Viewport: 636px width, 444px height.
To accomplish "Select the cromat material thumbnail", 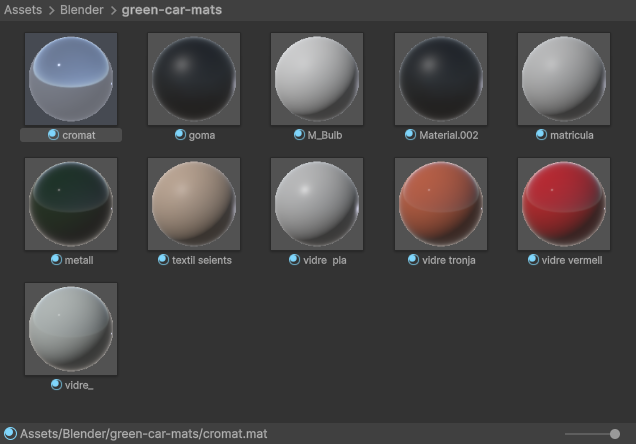I will pyautogui.click(x=70, y=79).
